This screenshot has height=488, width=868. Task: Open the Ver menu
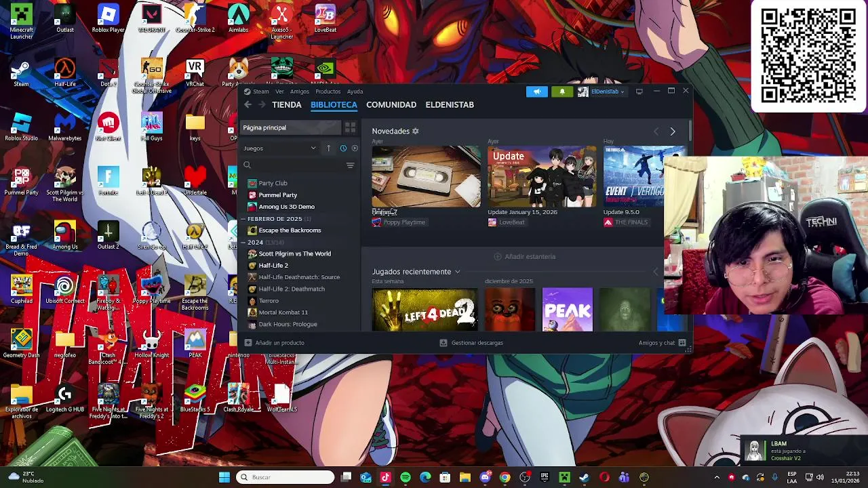(x=279, y=91)
